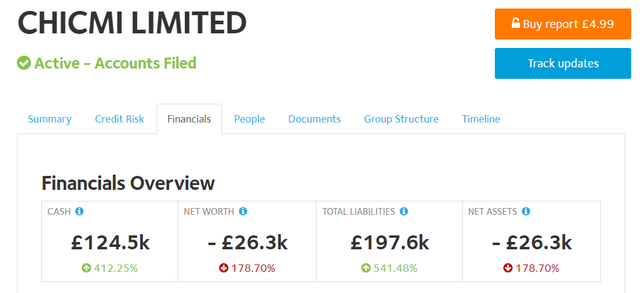
Task: Click the red down arrow under Net Worth
Action: pos(223,268)
